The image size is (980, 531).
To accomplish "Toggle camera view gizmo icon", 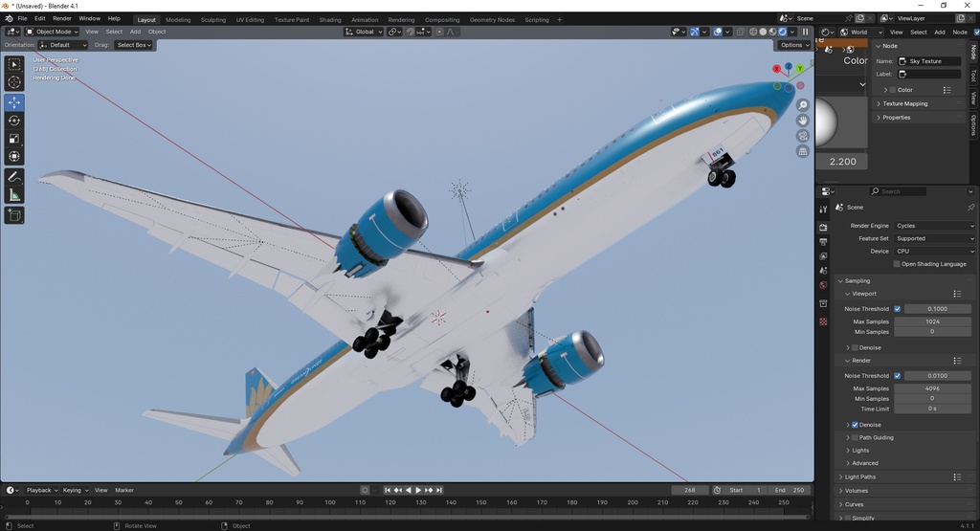I will 803,136.
